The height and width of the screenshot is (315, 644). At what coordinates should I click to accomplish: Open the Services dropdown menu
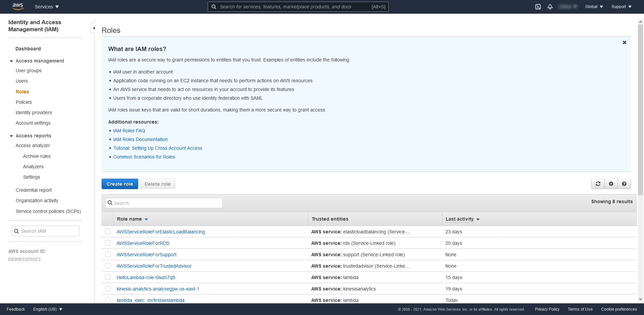47,7
